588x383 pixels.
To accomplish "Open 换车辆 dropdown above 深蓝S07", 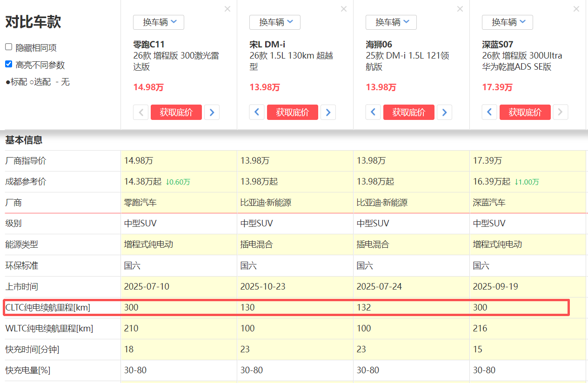I will tap(508, 22).
